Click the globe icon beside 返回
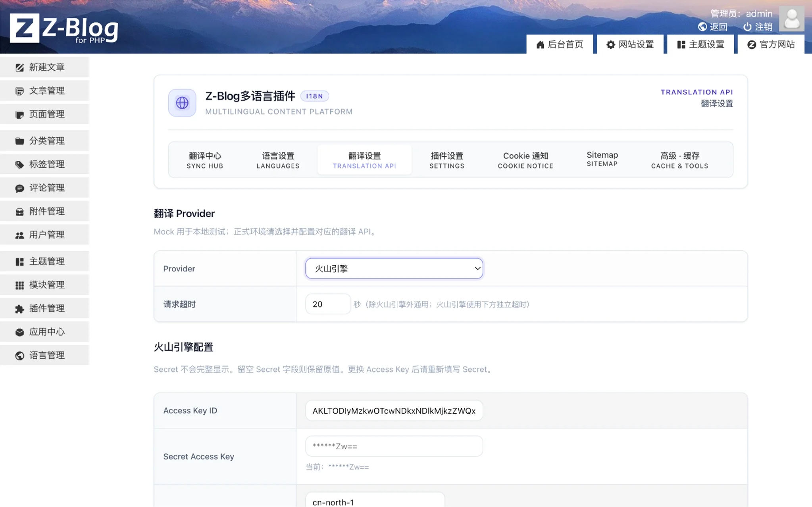The image size is (812, 507). coord(702,27)
